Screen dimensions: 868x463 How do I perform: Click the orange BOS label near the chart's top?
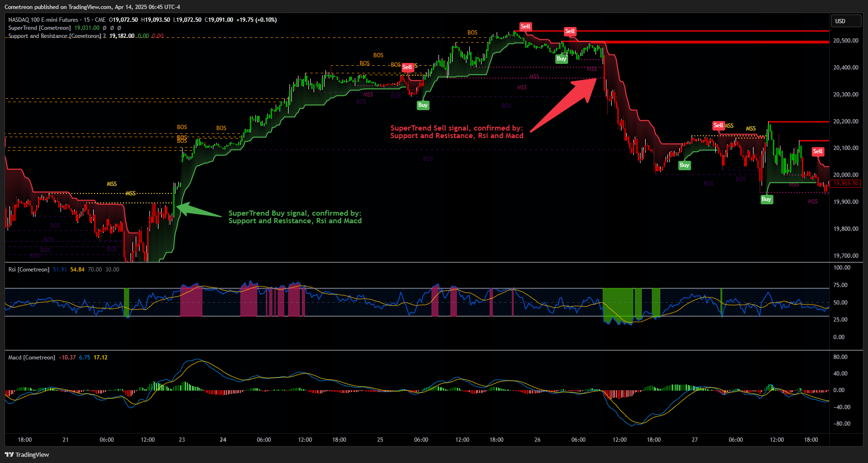pyautogui.click(x=473, y=33)
